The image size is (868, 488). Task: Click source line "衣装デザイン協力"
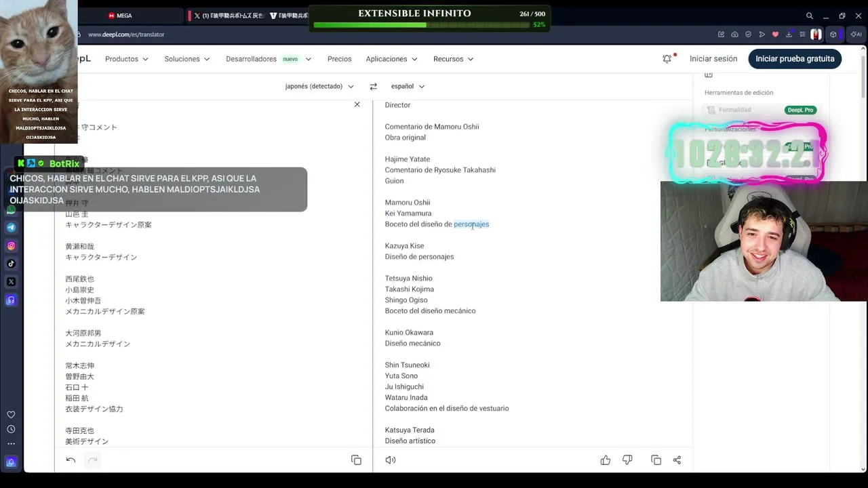pos(94,409)
